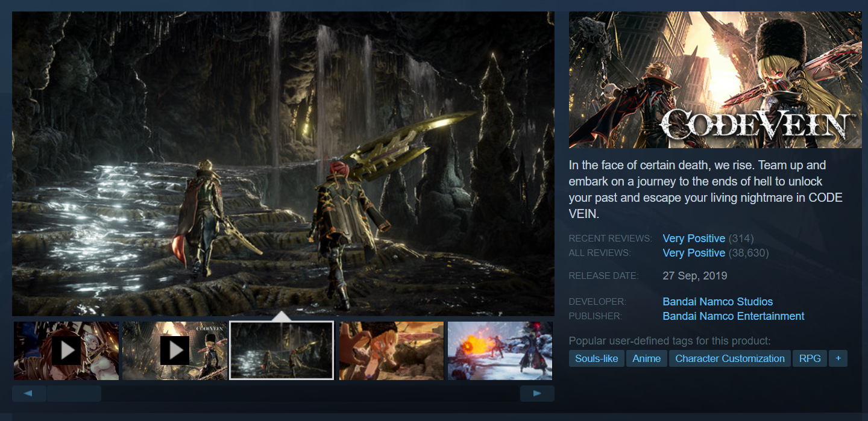Open the fourth thumbnail in the strip
The height and width of the screenshot is (421, 868).
point(391,351)
